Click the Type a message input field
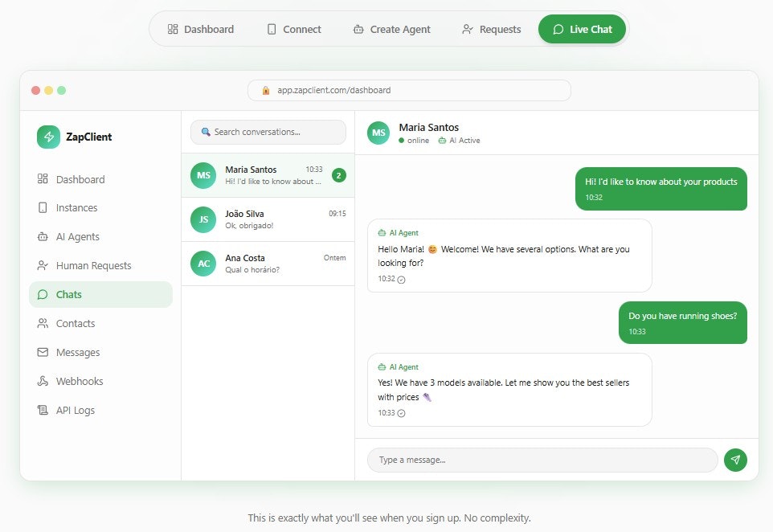This screenshot has height=532, width=773. point(542,460)
